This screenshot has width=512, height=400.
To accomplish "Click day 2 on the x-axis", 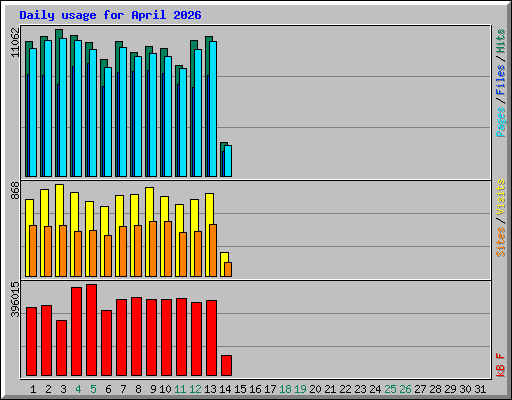I will 48,389.
